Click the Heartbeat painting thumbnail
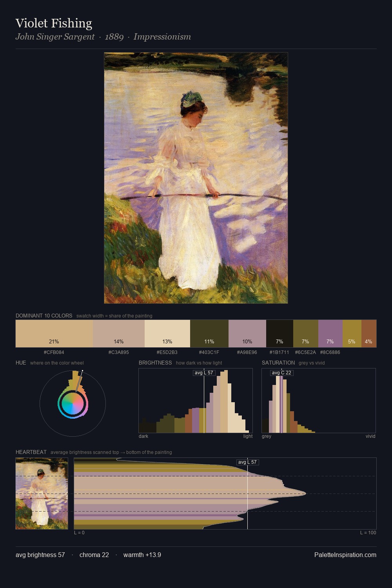This screenshot has height=588, width=392. (x=42, y=494)
